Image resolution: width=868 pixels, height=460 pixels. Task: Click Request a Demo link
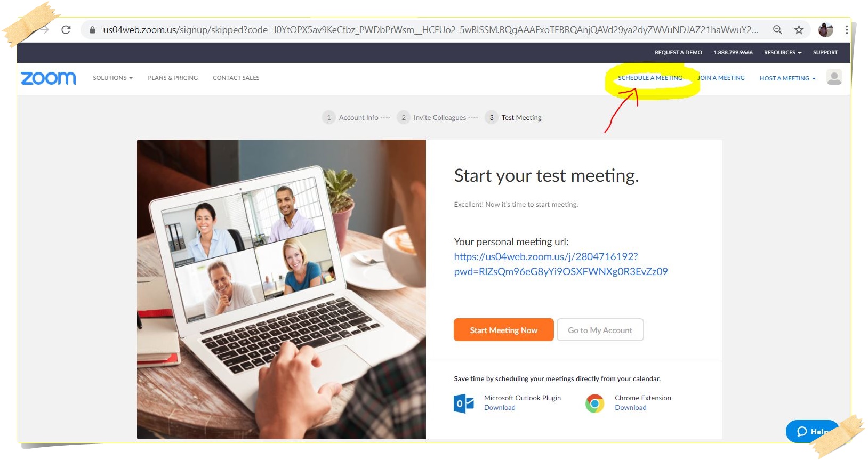click(678, 52)
